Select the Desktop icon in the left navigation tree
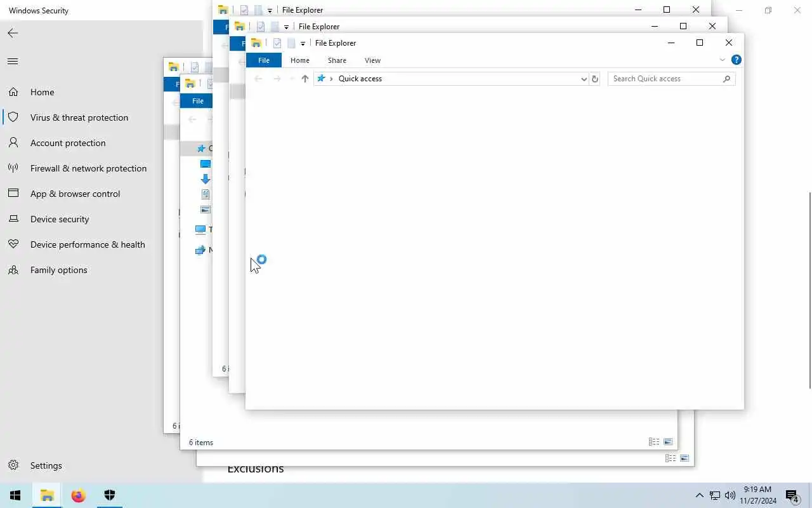The image size is (812, 508). [x=206, y=164]
